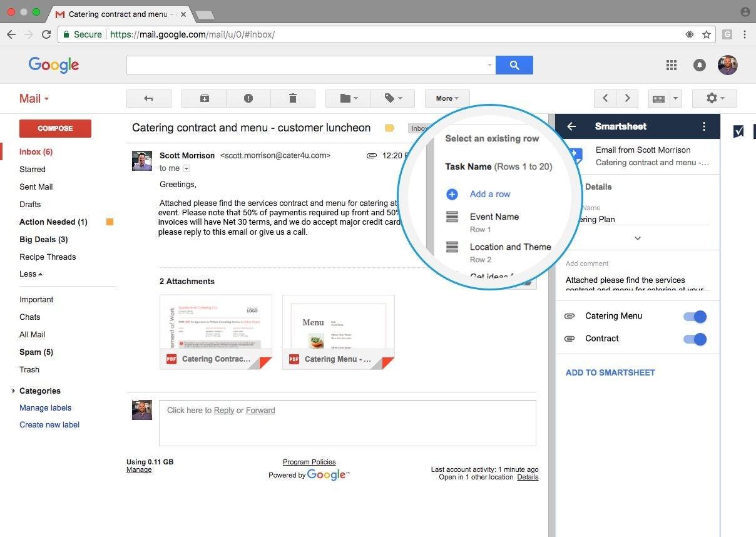Viewport: 756px width, 537px height.
Task: Open the More actions dropdown
Action: (x=447, y=98)
